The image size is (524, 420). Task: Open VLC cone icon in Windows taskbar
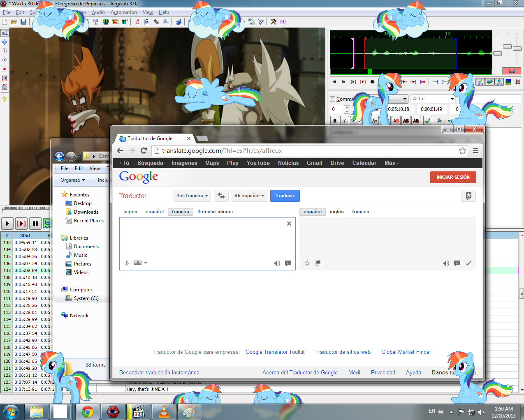(164, 412)
